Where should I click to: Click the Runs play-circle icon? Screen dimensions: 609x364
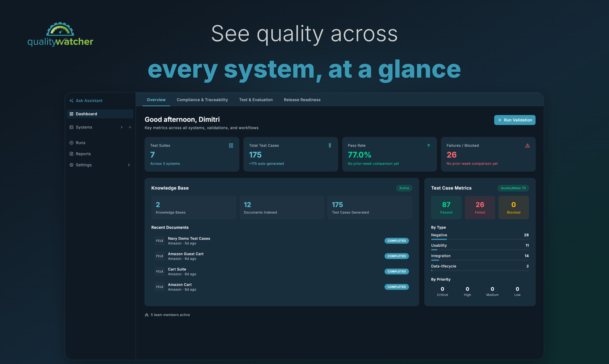pos(71,143)
